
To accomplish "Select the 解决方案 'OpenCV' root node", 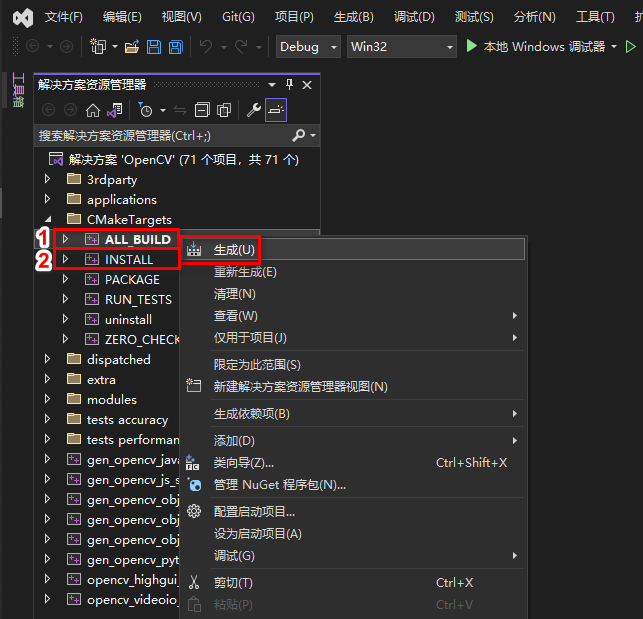I will [x=183, y=160].
